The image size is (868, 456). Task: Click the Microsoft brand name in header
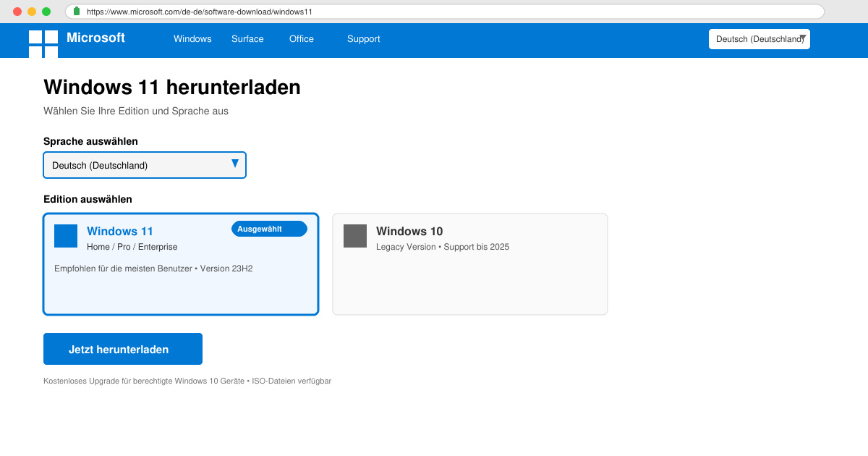click(x=95, y=38)
